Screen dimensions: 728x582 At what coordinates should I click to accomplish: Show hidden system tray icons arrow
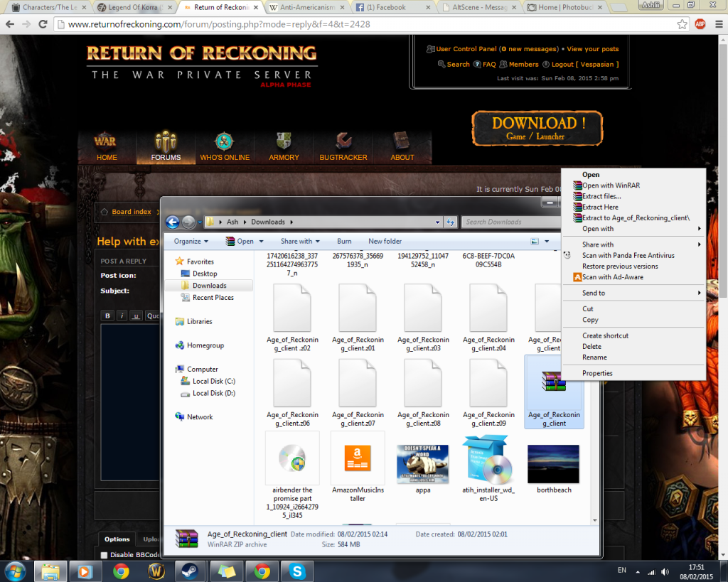click(x=638, y=572)
